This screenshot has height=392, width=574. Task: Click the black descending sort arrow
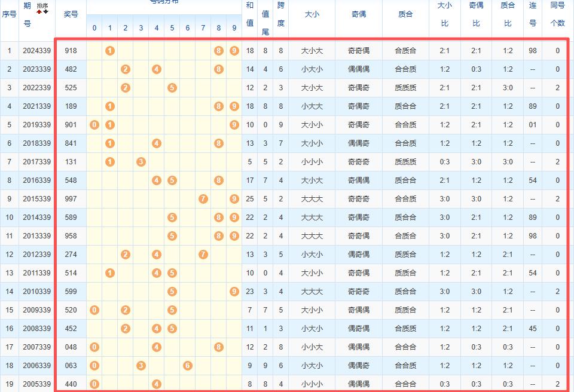pos(46,11)
